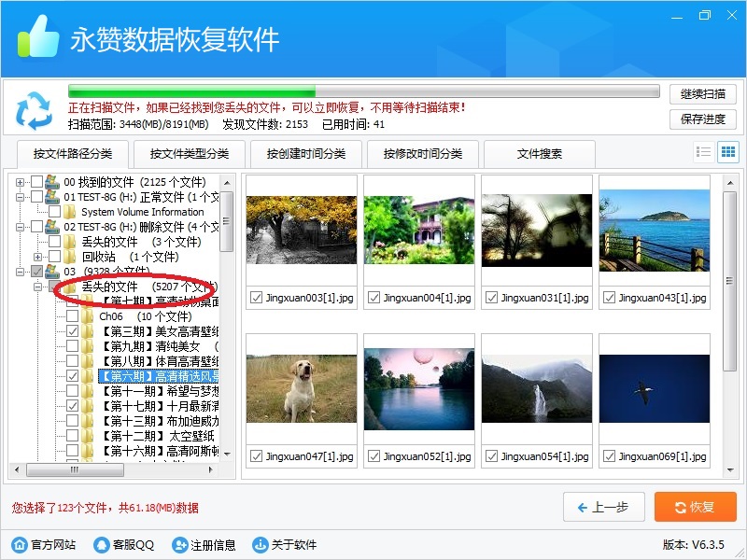Image resolution: width=747 pixels, height=560 pixels.
Task: Click the recycle scanning status icon
Action: pos(34,110)
